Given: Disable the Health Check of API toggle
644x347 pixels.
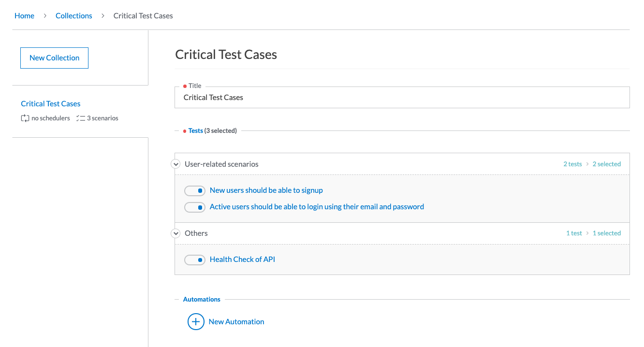Looking at the screenshot, I should point(195,260).
